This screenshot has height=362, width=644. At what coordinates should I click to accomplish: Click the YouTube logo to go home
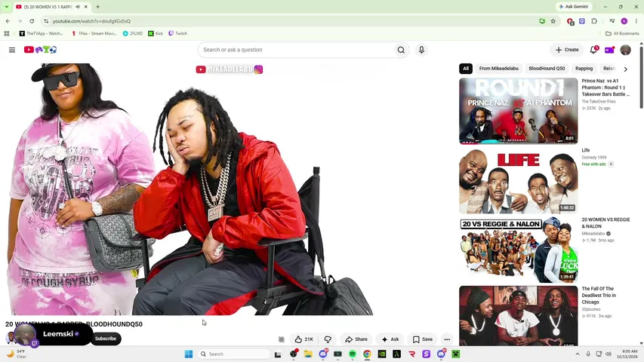coord(40,50)
